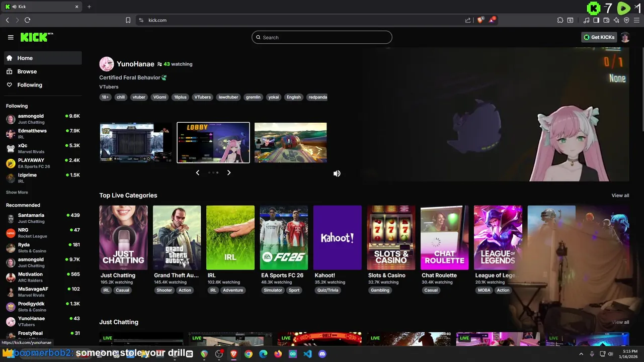This screenshot has height=362, width=644.
Task: Click the MOBA tag under League of Legends
Action: [484, 290]
